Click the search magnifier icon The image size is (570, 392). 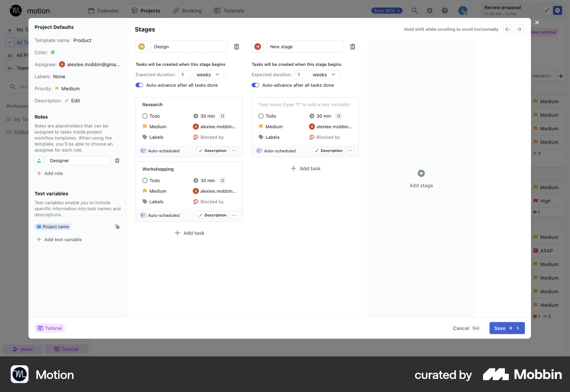coord(414,10)
